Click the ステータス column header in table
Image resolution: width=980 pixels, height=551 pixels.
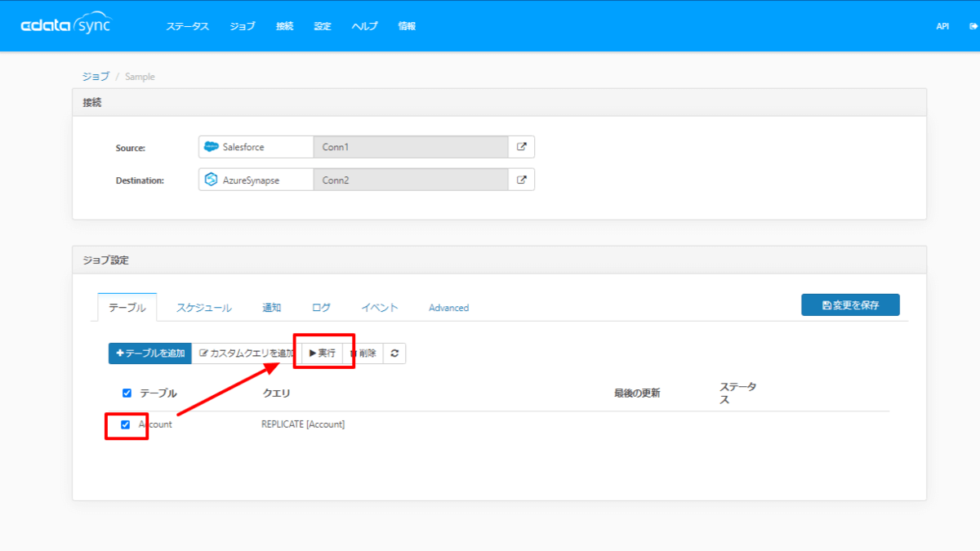737,393
